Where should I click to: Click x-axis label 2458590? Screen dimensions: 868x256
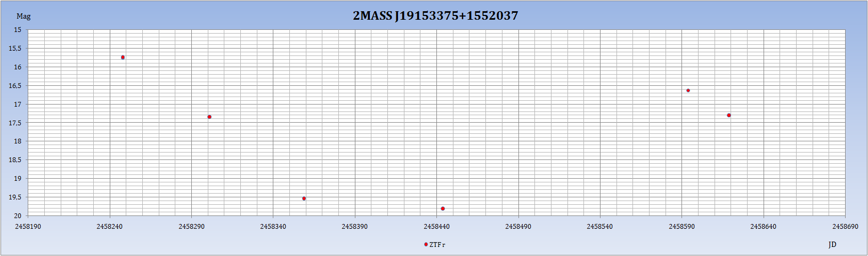[682, 227]
